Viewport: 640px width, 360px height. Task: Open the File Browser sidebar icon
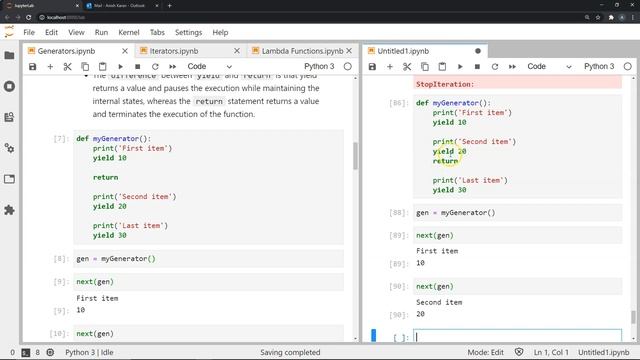tap(9, 55)
